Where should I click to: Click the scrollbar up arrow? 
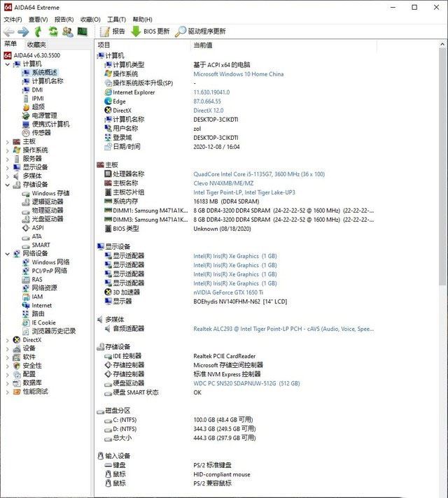click(442, 44)
